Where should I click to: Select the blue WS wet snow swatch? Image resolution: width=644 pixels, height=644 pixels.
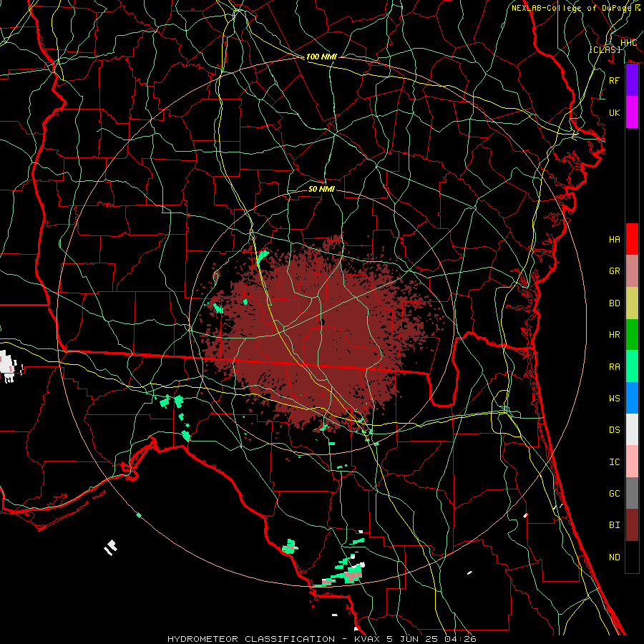click(x=632, y=398)
